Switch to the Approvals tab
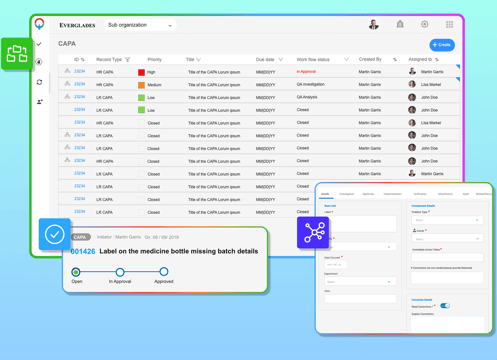 pos(368,194)
